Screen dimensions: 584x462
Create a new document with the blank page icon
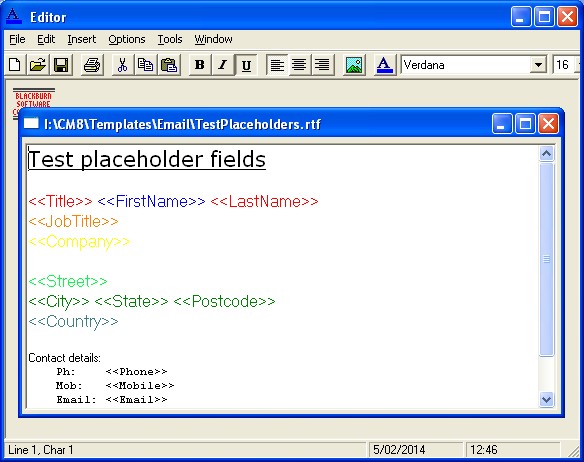(15, 65)
